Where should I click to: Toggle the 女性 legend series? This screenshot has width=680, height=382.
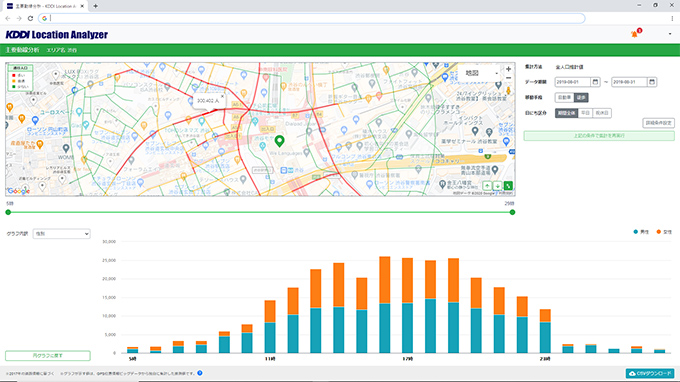[x=664, y=232]
